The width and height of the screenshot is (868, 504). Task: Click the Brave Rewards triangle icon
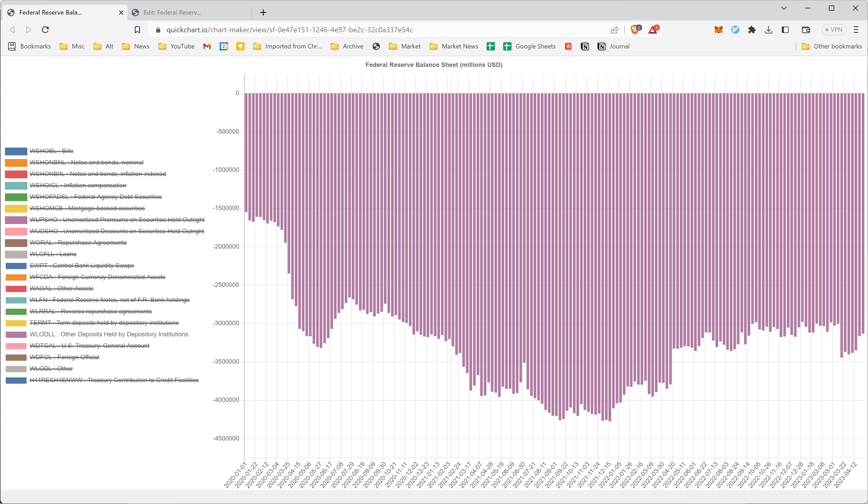pyautogui.click(x=653, y=30)
